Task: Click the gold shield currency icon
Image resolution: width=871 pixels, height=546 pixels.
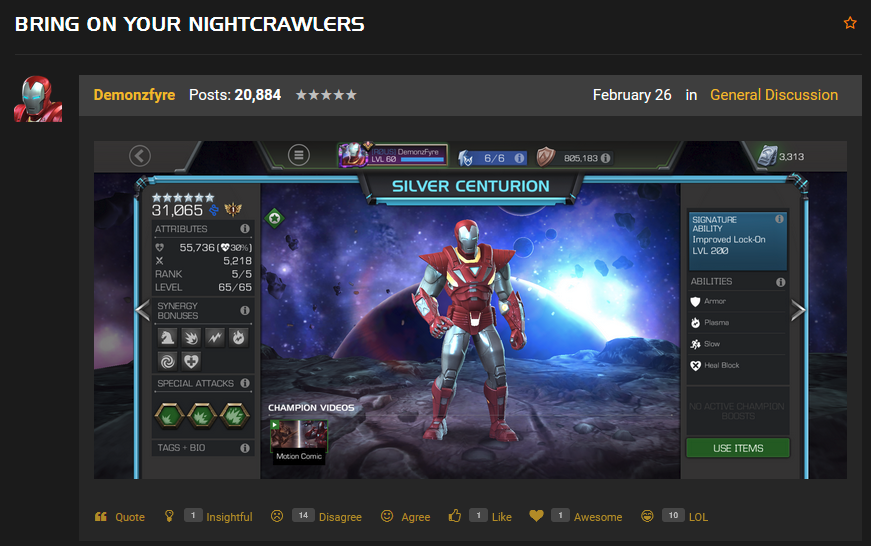Action: pyautogui.click(x=545, y=157)
